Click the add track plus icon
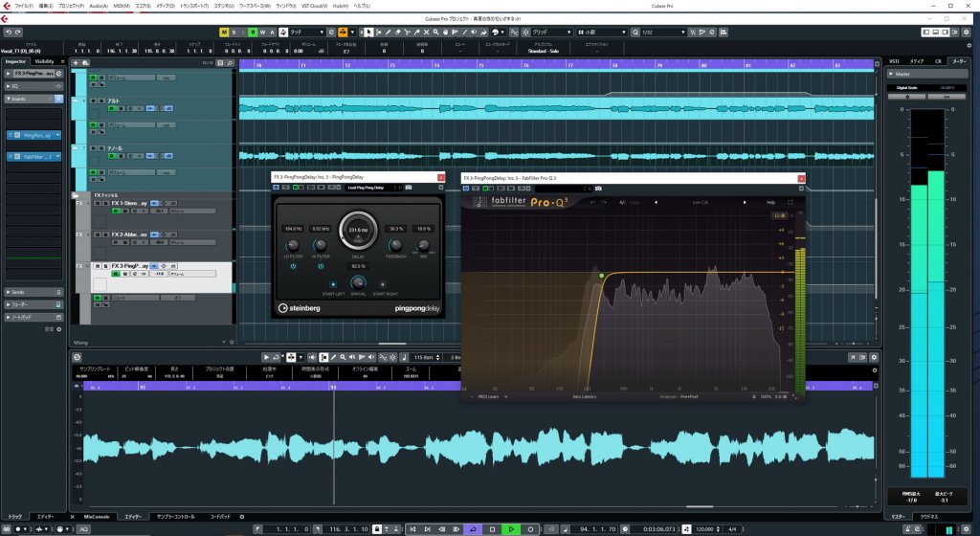 coord(75,63)
